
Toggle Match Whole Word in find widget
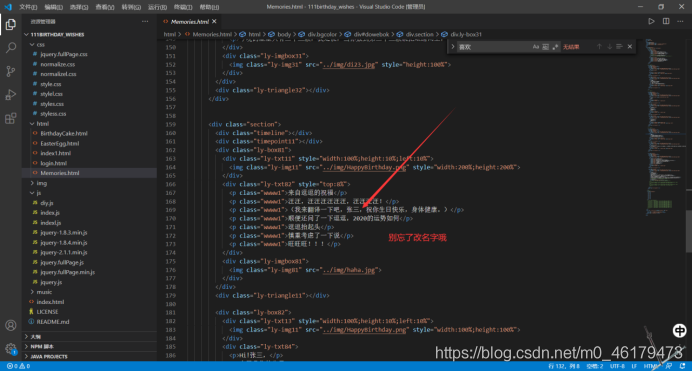pyautogui.click(x=545, y=47)
